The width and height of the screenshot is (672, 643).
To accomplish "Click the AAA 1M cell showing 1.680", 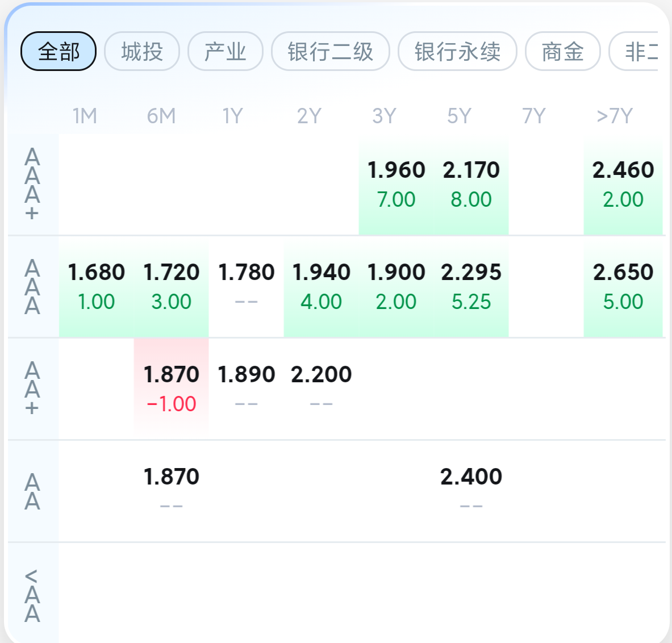I will [97, 286].
